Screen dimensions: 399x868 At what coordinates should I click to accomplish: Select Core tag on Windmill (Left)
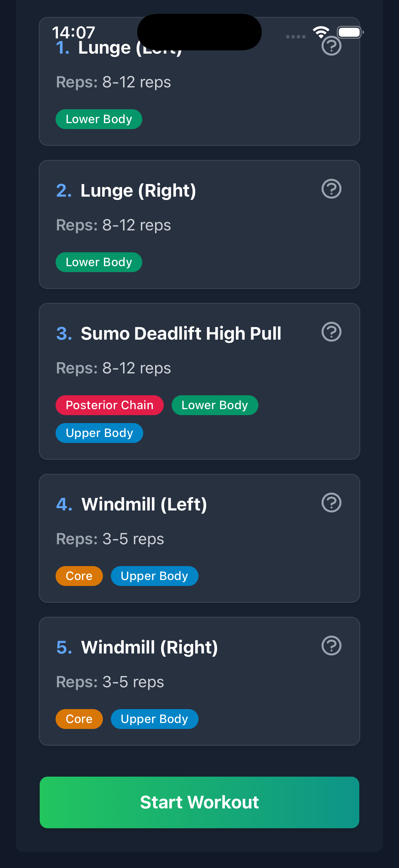click(79, 576)
